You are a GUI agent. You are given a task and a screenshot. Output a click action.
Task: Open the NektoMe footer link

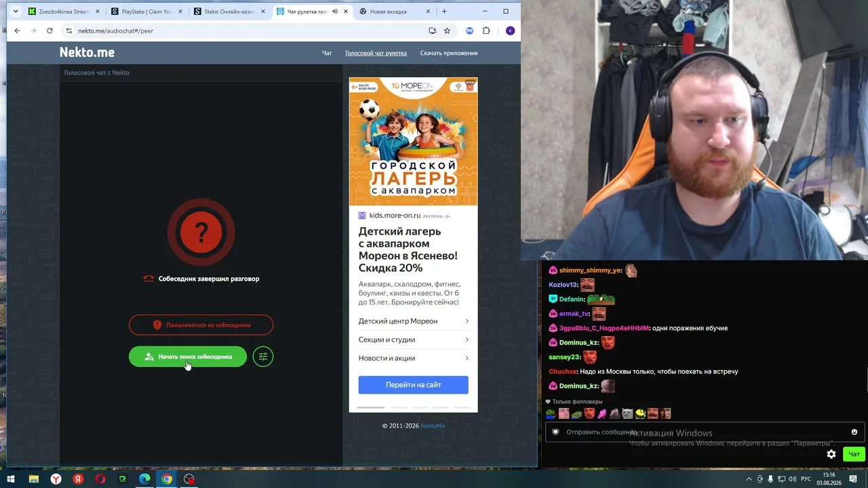click(433, 426)
